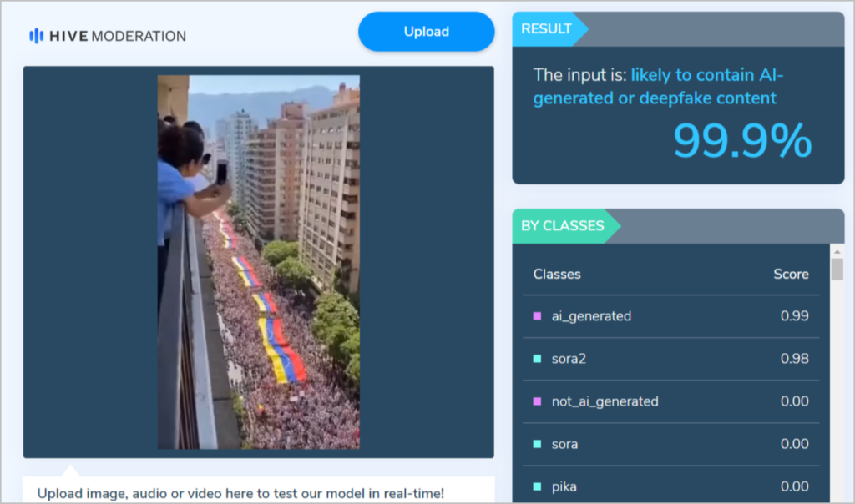Select the uploaded protest video thumbnail
The height and width of the screenshot is (504, 855).
(x=259, y=262)
